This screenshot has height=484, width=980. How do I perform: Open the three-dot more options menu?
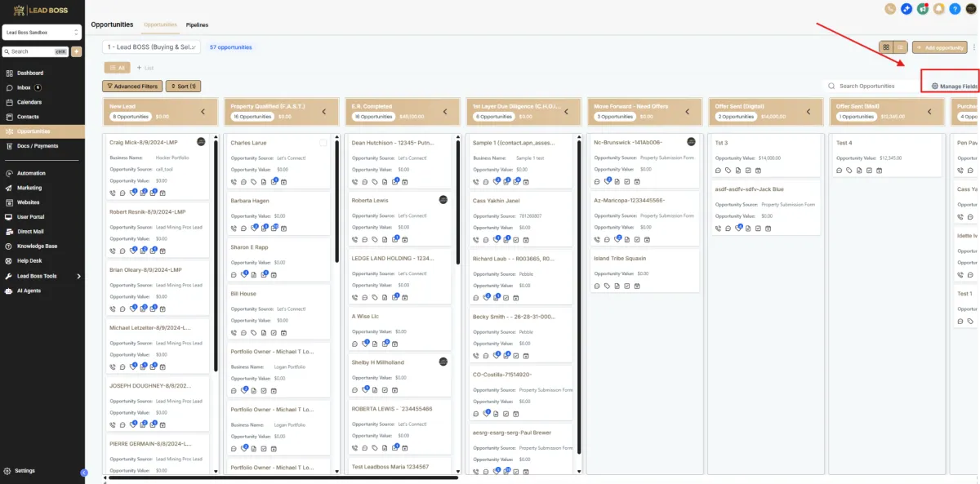click(974, 47)
